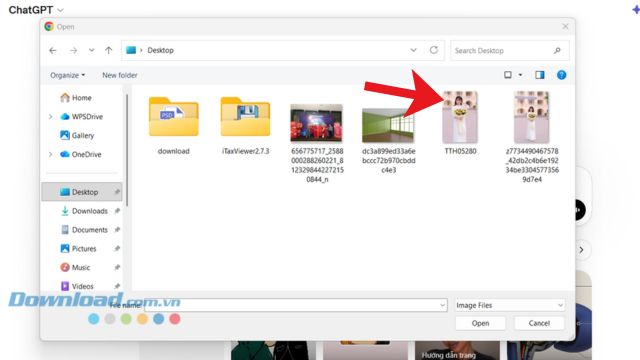This screenshot has width=640, height=360.
Task: Go back using the Back arrow
Action: [53, 51]
